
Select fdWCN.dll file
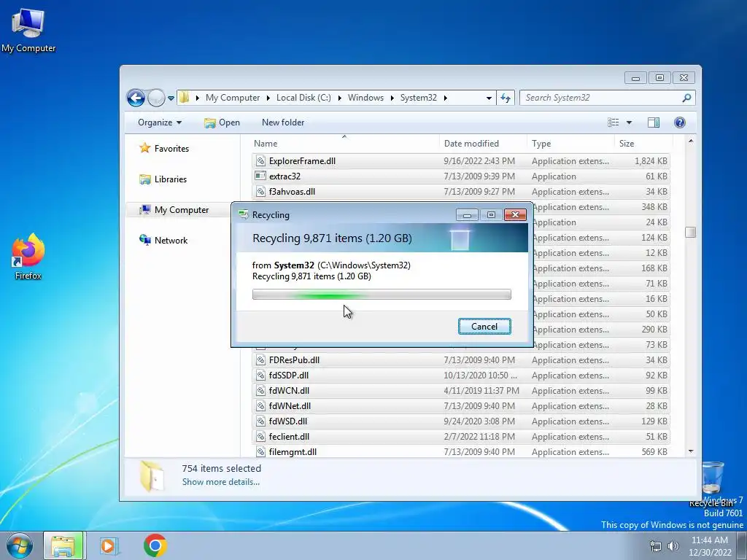click(x=461, y=391)
